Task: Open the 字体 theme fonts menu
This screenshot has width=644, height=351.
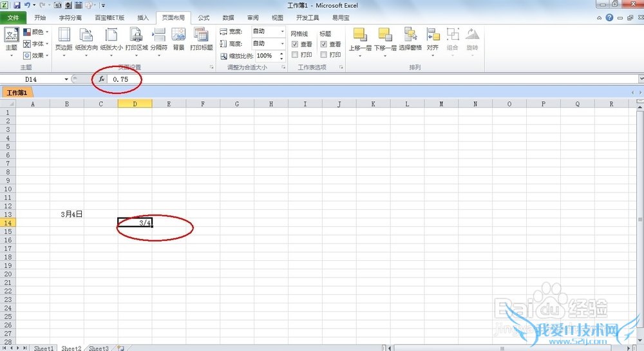Action: pos(36,44)
